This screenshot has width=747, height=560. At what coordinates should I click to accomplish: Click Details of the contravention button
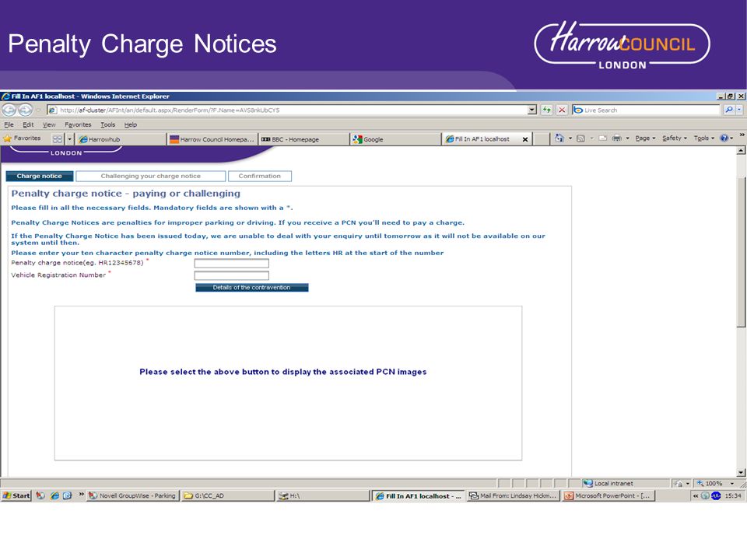coord(251,288)
